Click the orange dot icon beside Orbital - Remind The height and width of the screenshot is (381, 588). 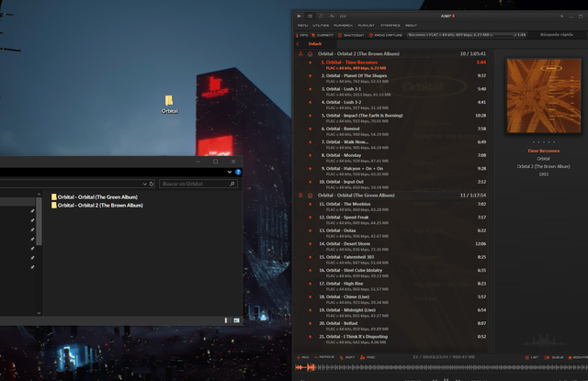[x=311, y=129]
